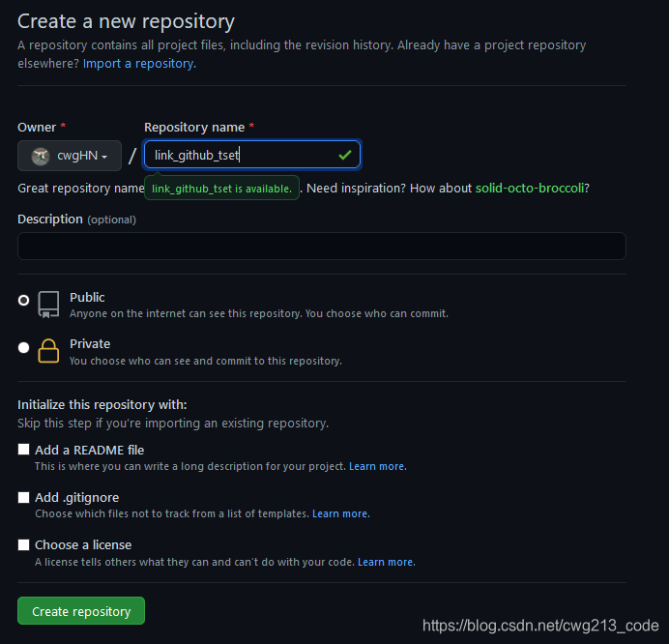Click the 'link_github_tset is available.' tooltip
The height and width of the screenshot is (644, 669).
221,189
